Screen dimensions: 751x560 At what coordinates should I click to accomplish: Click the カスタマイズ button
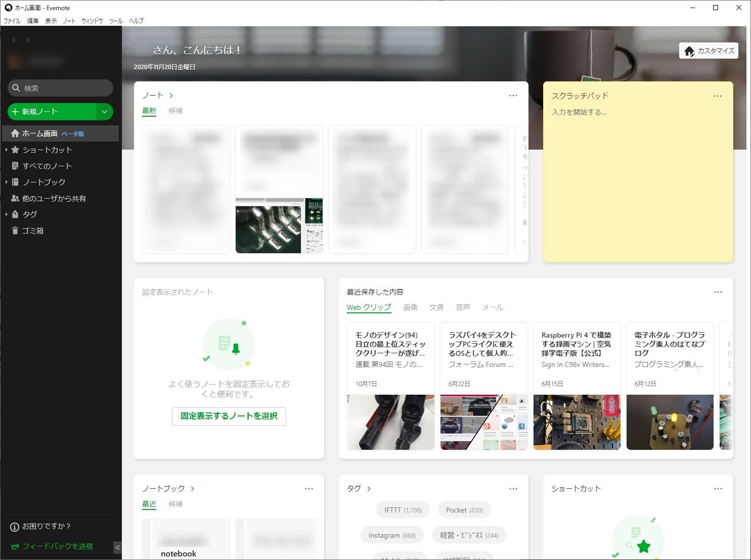(709, 51)
